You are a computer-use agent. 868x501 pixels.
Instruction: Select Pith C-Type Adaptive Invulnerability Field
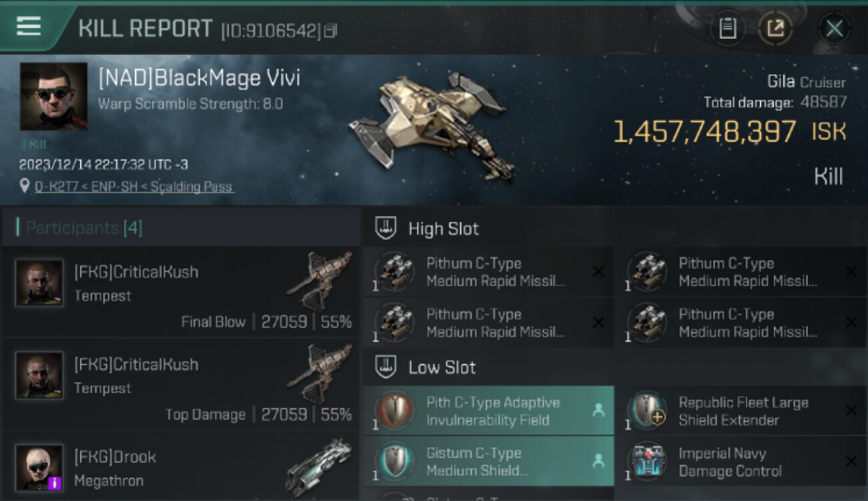tap(489, 411)
